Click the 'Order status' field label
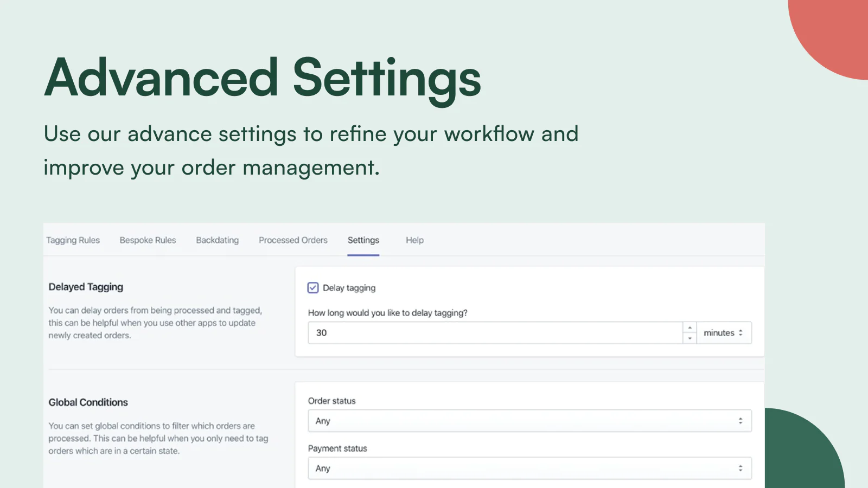Screen dimensions: 868x488 click(x=331, y=401)
